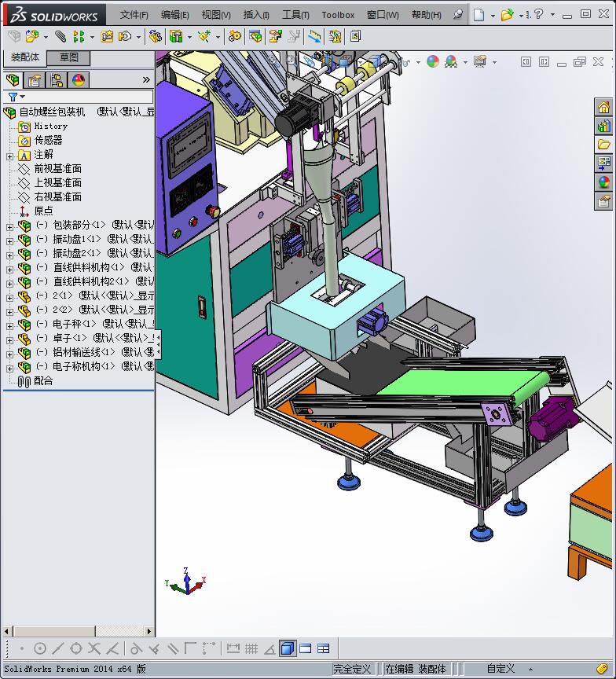616x679 pixels.
Task: Click Reference Geometry icon in toolbar
Action: 204,36
